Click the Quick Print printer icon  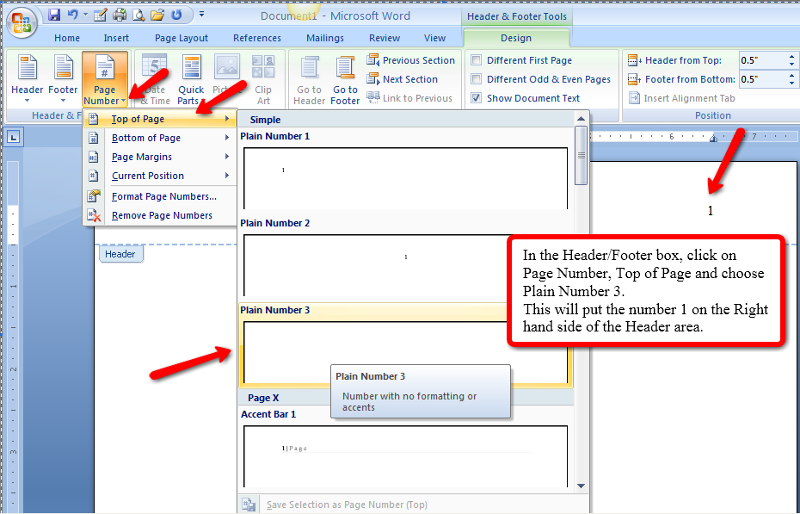(x=119, y=15)
